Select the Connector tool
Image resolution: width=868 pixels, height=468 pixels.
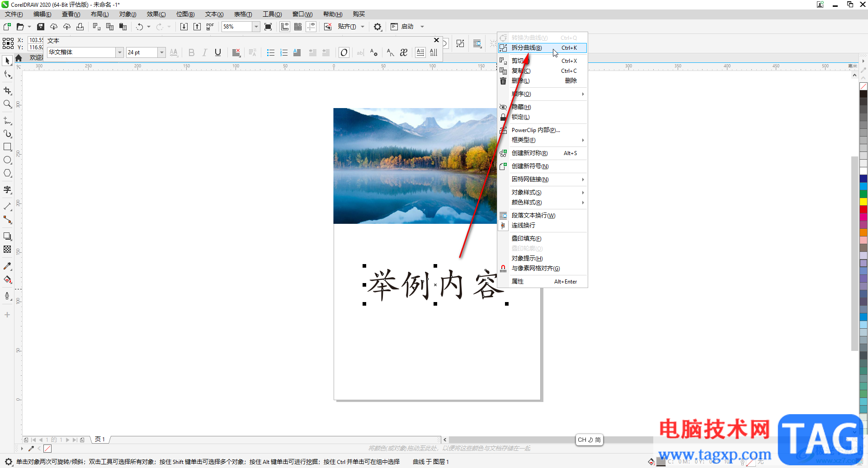tap(7, 220)
